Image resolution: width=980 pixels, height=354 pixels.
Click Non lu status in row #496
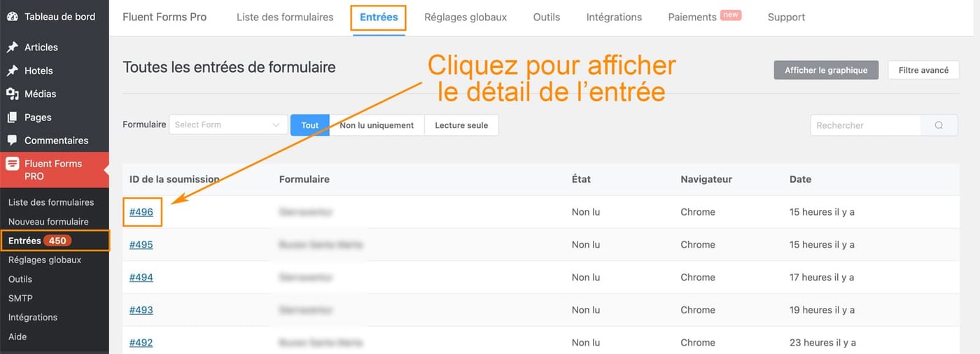(x=586, y=212)
